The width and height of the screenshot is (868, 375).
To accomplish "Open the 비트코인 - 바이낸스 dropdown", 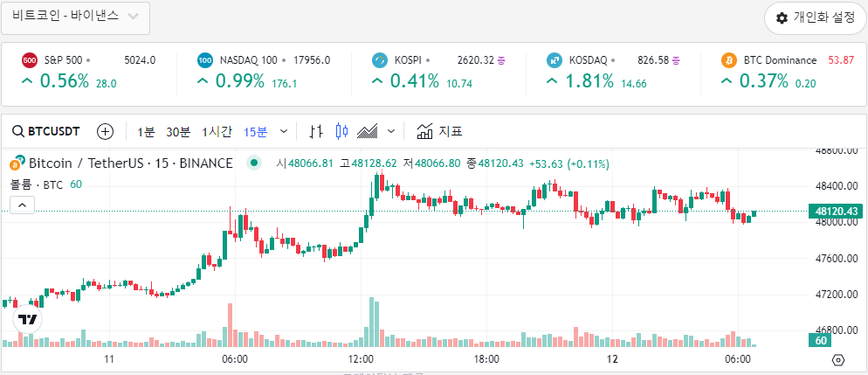I will [76, 17].
